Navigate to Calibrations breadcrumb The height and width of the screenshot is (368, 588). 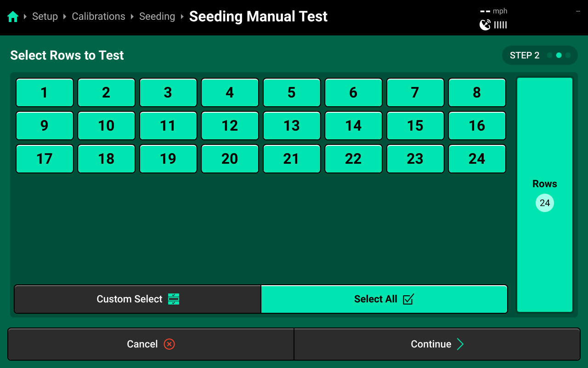pos(98,17)
